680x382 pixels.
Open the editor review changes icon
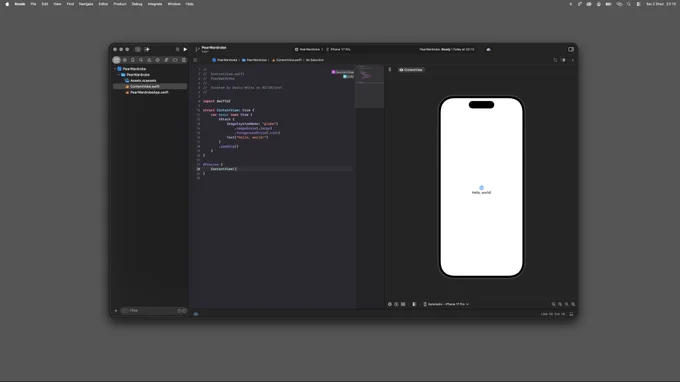[555, 60]
